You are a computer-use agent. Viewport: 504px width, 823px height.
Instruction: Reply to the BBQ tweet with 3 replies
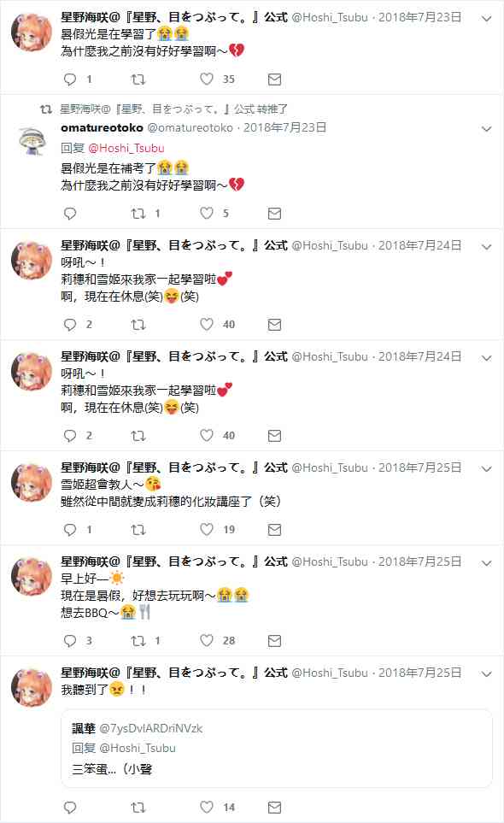pos(70,640)
